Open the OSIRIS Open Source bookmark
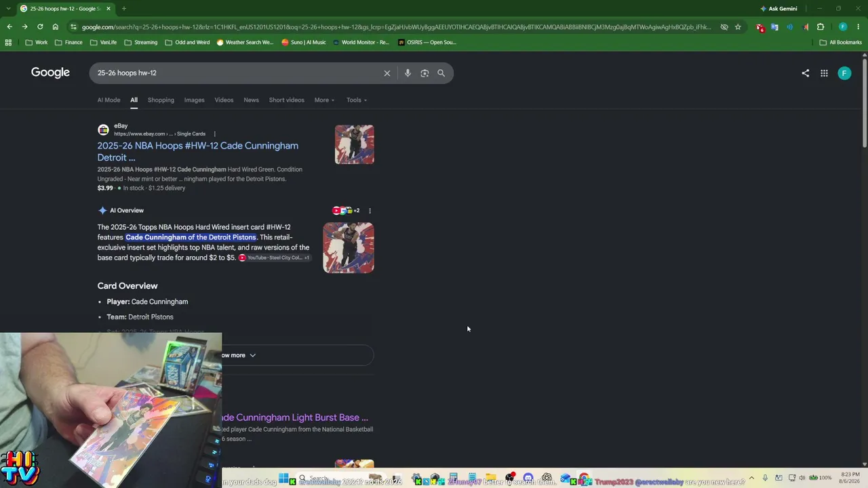The width and height of the screenshot is (868, 488). (427, 42)
